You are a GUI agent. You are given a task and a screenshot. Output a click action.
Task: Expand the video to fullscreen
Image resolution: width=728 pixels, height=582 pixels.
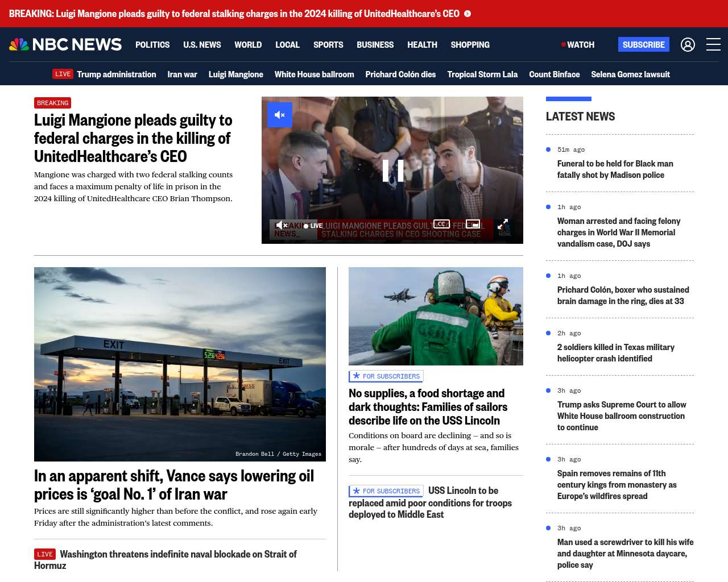(503, 225)
